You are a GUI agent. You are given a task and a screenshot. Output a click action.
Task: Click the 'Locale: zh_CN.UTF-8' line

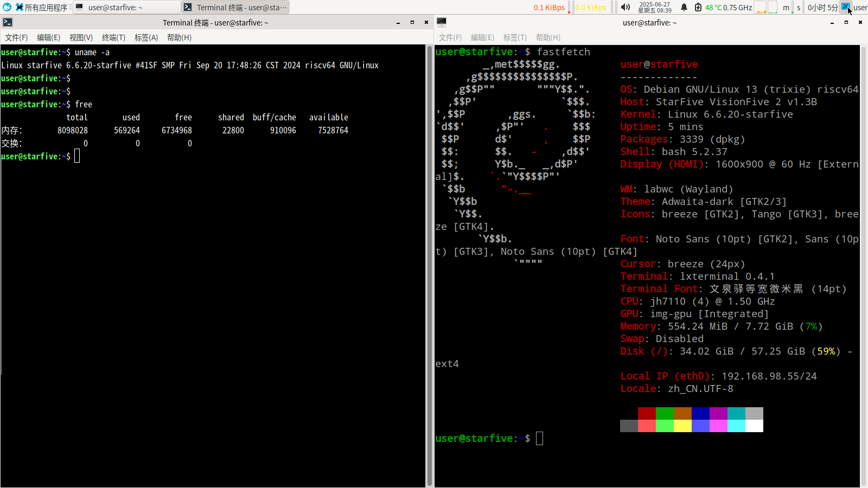(x=677, y=389)
